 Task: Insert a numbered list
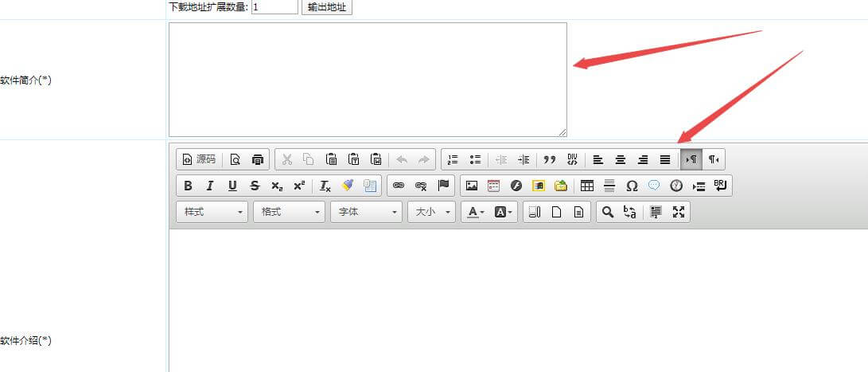tap(453, 159)
